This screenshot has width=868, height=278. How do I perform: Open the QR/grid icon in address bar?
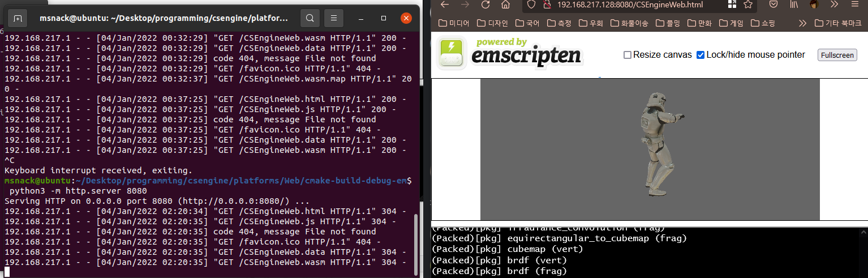click(x=732, y=5)
